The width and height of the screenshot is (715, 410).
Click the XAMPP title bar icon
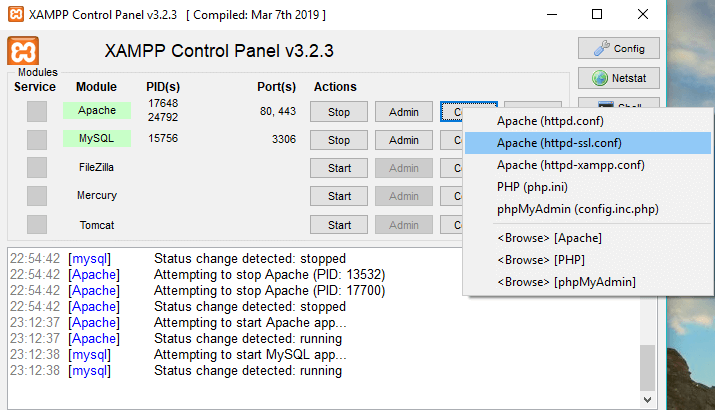click(15, 15)
